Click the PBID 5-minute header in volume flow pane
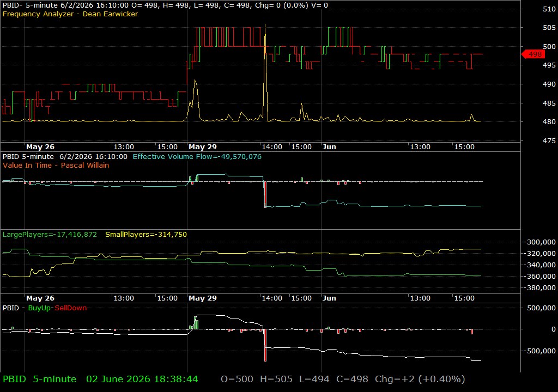558x392 pixels. point(65,156)
